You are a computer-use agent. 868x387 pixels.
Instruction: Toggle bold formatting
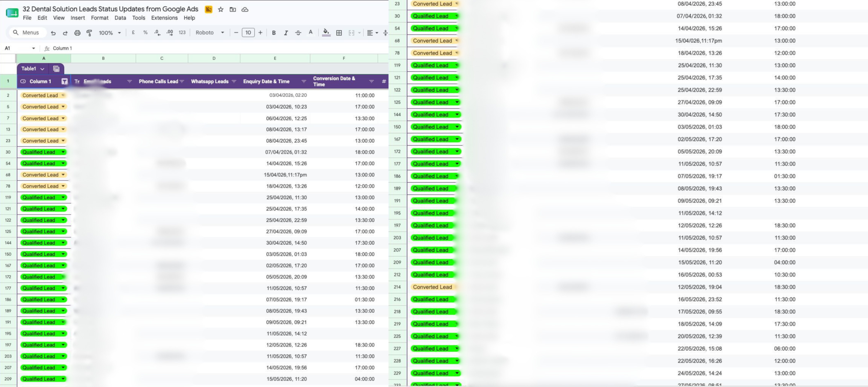point(274,33)
